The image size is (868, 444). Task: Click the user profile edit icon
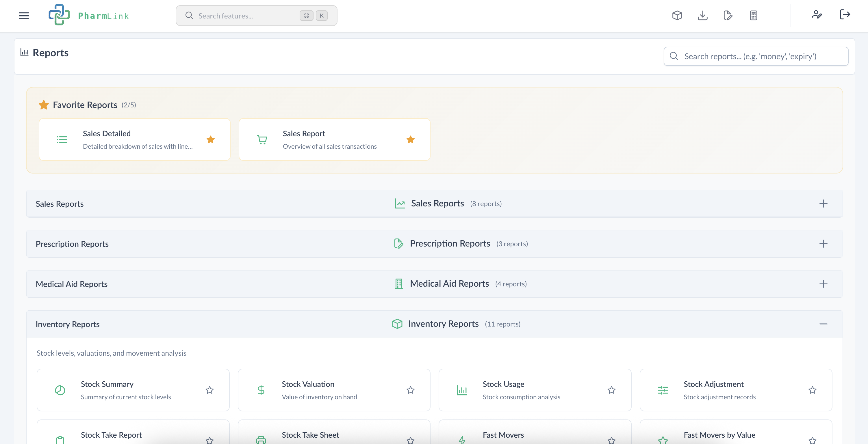(817, 15)
